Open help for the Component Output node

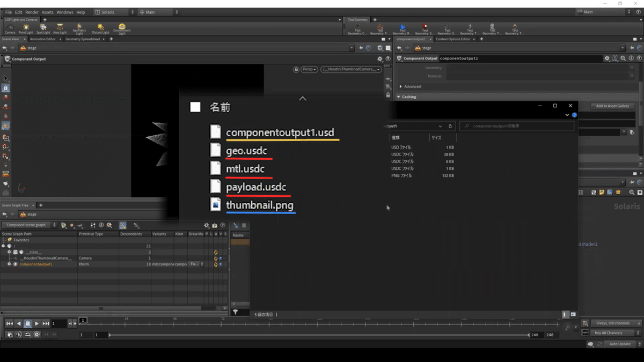(639, 58)
